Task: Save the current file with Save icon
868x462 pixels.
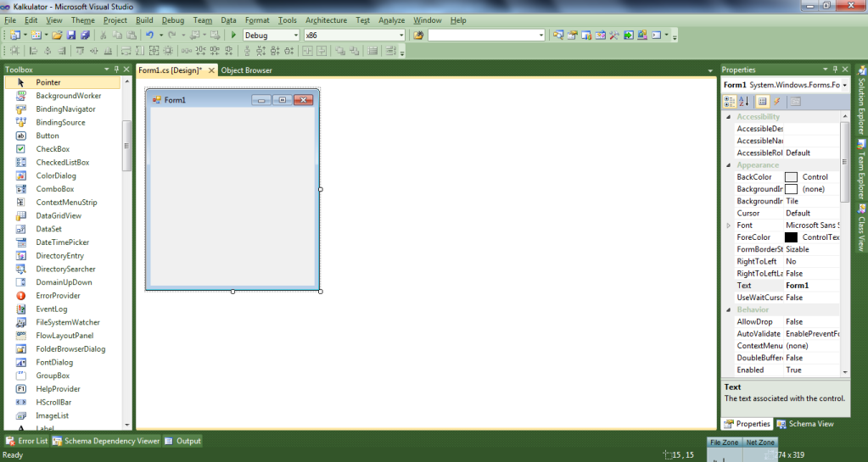Action: (x=71, y=35)
